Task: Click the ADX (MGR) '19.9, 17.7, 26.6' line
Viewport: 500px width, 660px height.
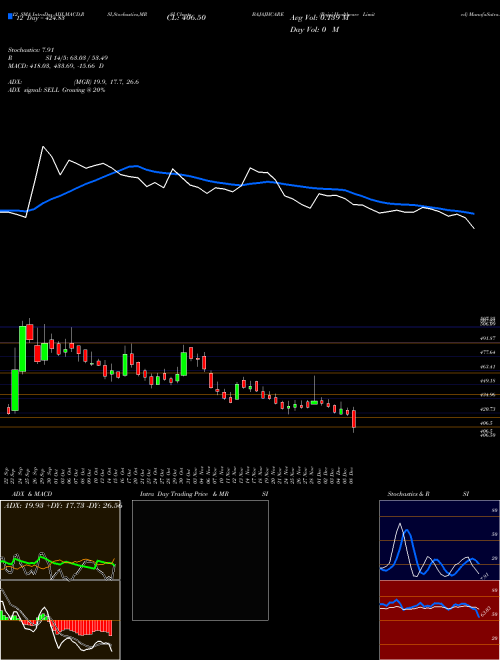Action: click(74, 82)
